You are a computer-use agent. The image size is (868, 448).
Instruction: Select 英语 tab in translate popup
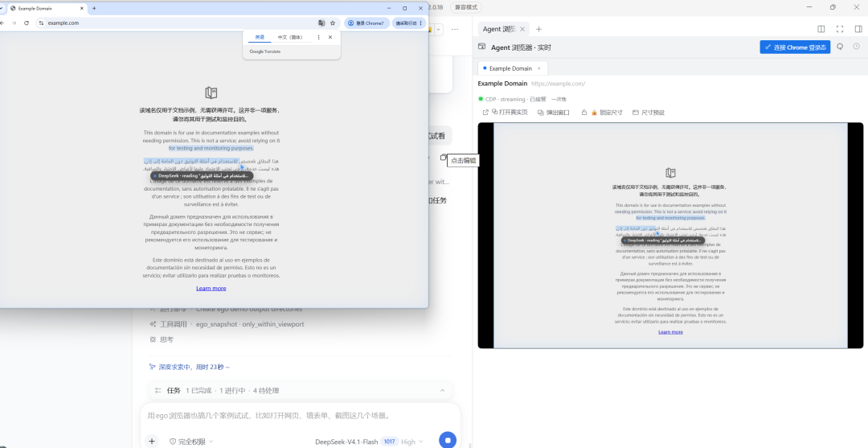[x=260, y=37]
